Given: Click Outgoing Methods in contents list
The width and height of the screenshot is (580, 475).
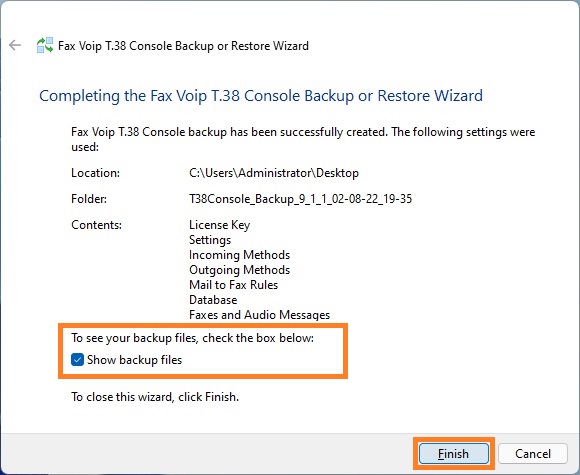Looking at the screenshot, I should (x=239, y=270).
